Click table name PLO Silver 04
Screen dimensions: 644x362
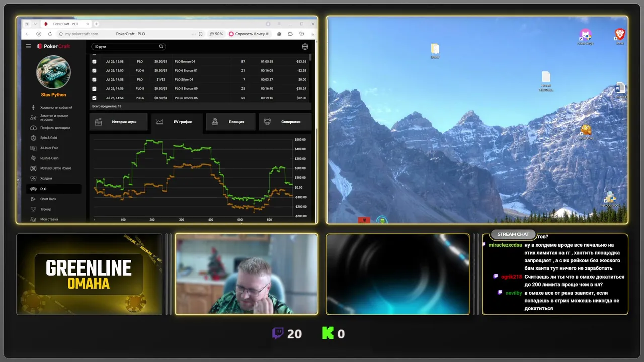click(184, 79)
